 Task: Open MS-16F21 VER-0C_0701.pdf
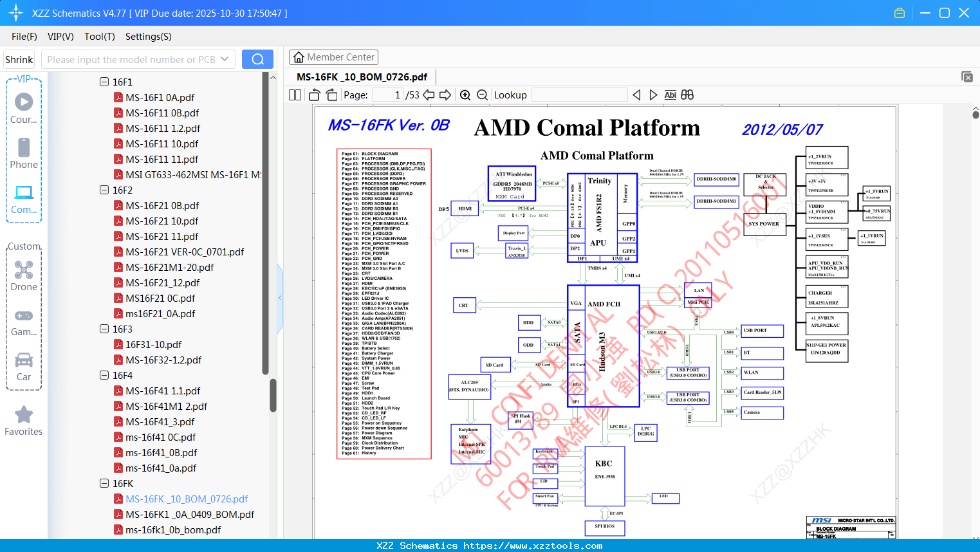pyautogui.click(x=185, y=252)
